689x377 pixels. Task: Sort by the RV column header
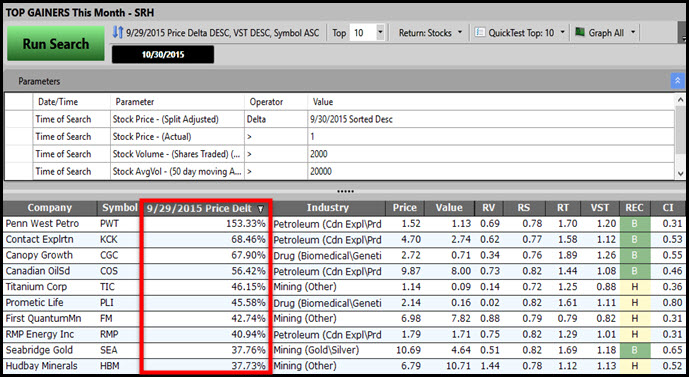(x=489, y=208)
